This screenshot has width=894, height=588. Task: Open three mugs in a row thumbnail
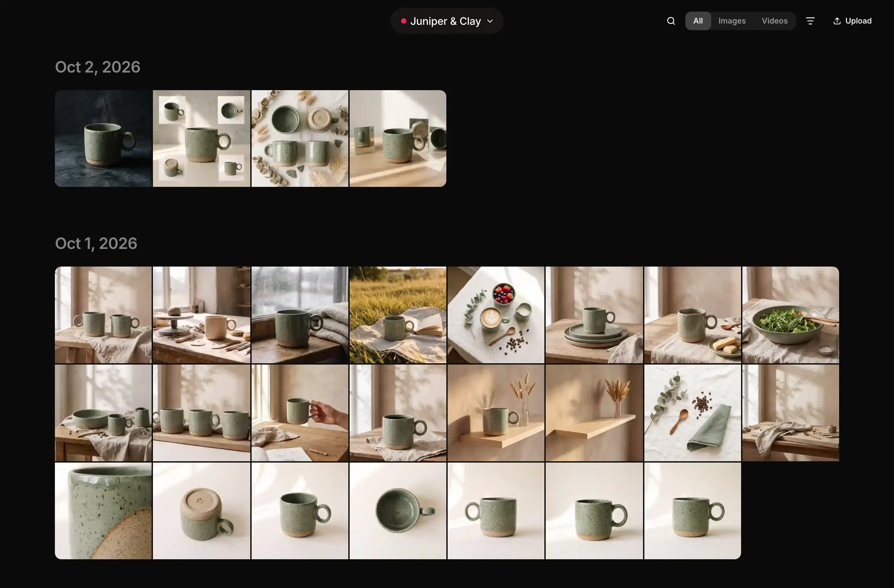pyautogui.click(x=201, y=413)
